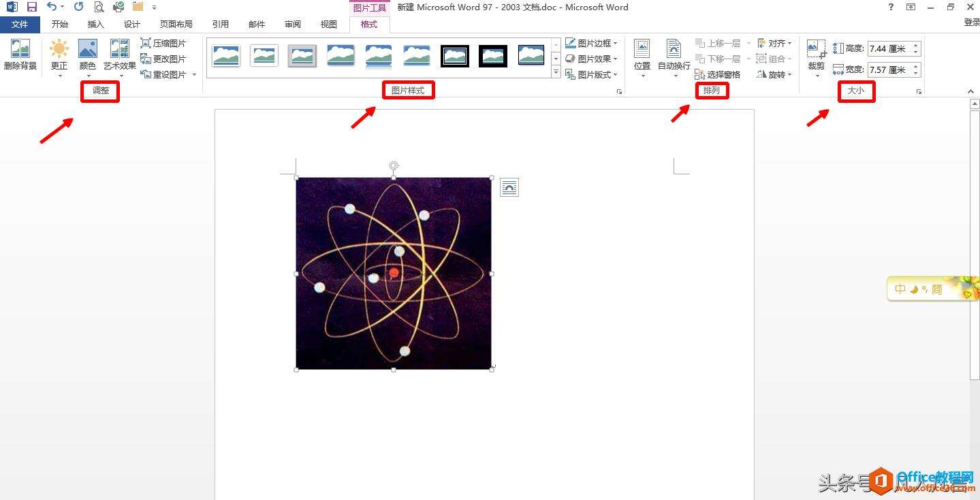980x500 pixels.
Task: Click the layout options icon beside the picture
Action: click(x=509, y=187)
